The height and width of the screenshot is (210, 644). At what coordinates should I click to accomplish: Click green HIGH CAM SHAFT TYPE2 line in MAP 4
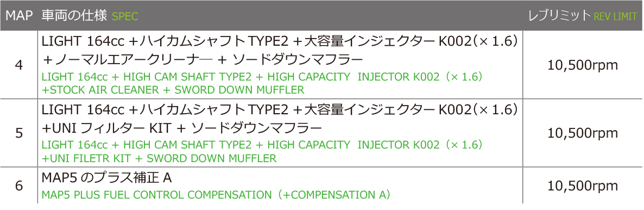[x=262, y=77]
